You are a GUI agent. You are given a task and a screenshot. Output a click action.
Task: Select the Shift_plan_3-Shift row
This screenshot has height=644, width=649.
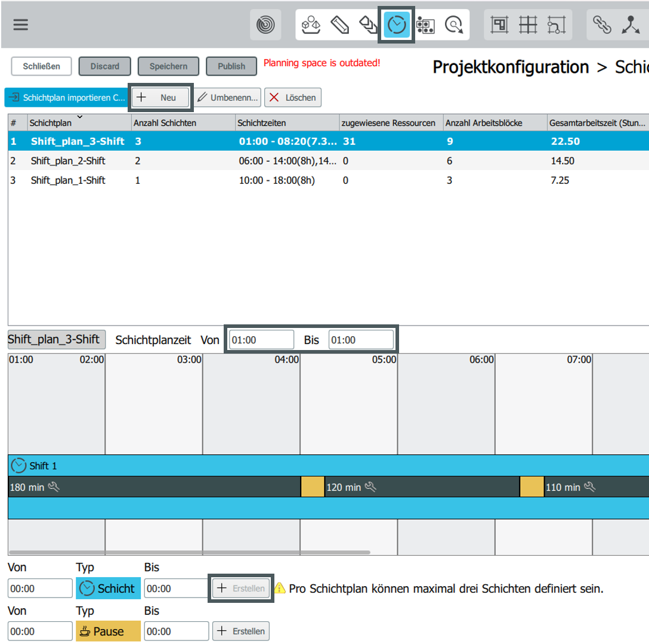[x=328, y=141]
